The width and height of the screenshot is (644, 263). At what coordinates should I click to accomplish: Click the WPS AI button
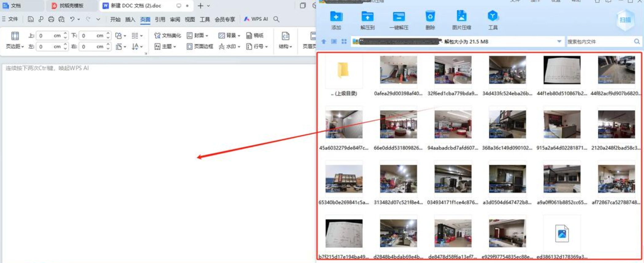256,19
